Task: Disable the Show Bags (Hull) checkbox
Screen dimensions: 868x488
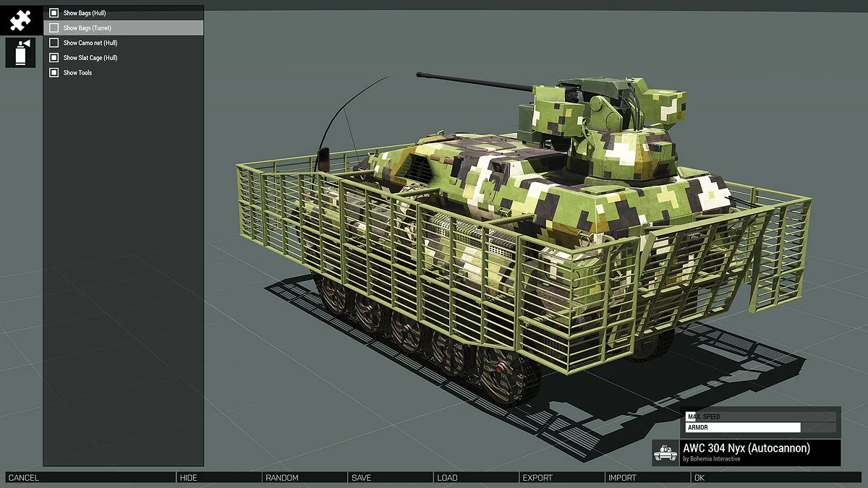Action: point(54,12)
